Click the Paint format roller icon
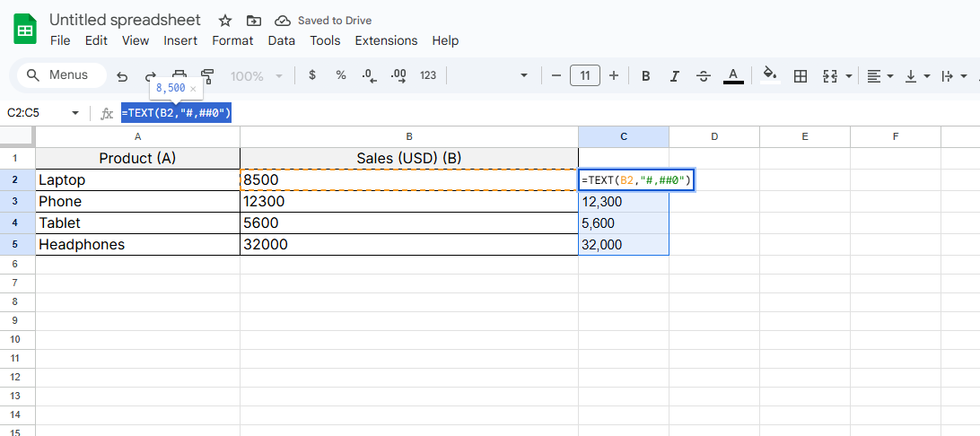The width and height of the screenshot is (980, 436). point(208,76)
